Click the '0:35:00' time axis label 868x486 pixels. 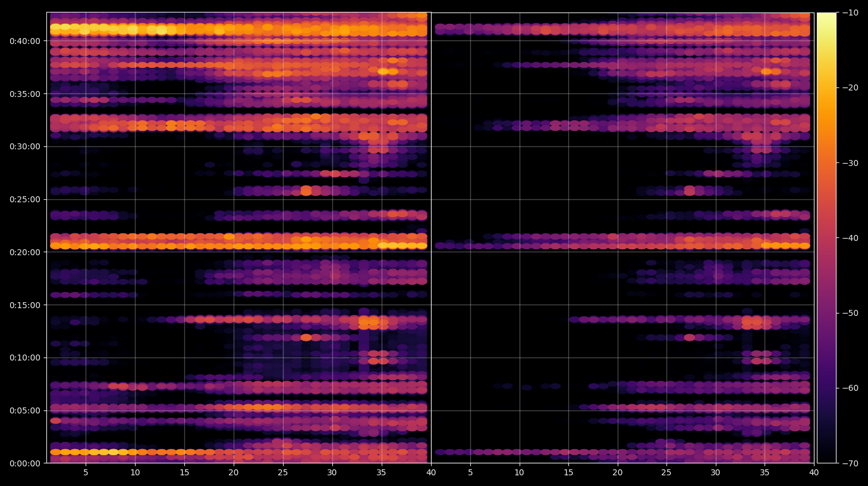[x=24, y=94]
